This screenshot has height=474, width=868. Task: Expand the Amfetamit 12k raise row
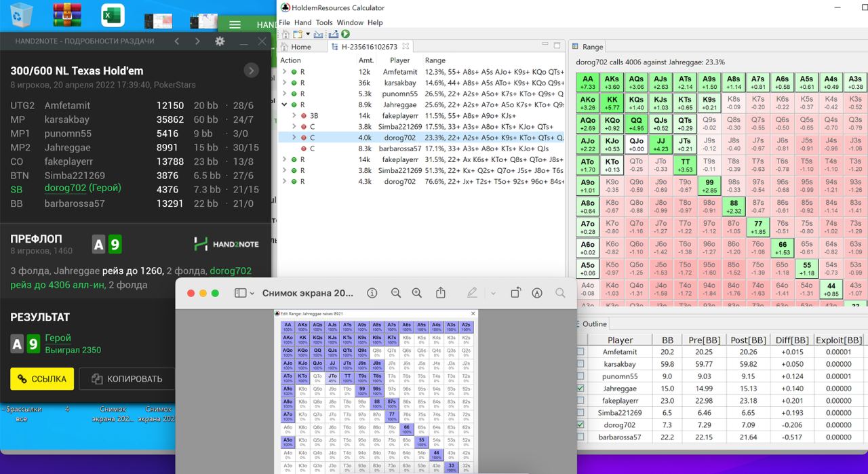285,72
